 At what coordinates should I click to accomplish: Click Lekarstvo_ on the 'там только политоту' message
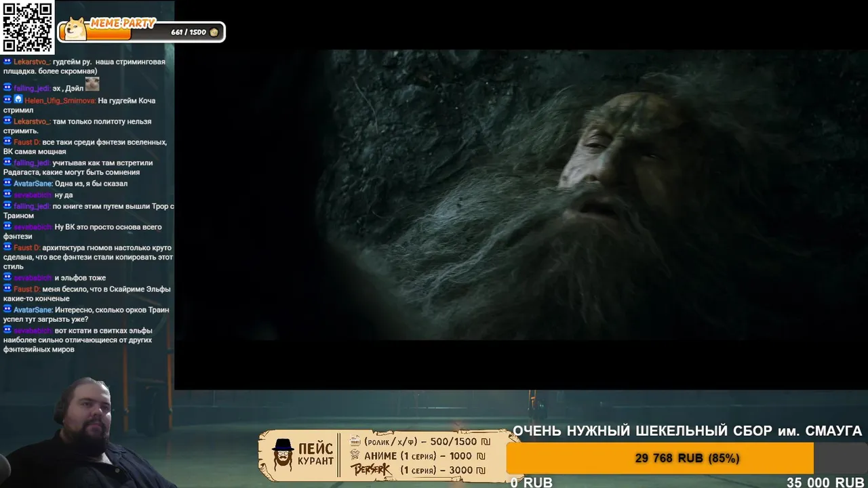[x=32, y=121]
